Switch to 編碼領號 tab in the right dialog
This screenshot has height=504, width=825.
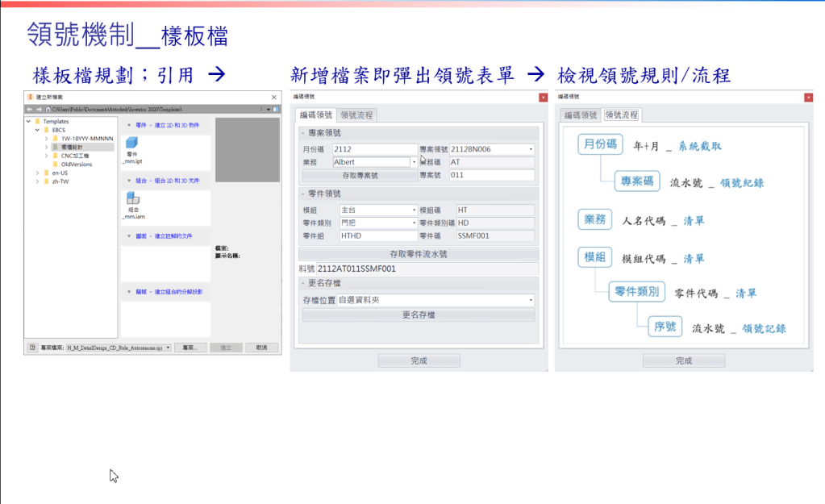pyautogui.click(x=580, y=115)
